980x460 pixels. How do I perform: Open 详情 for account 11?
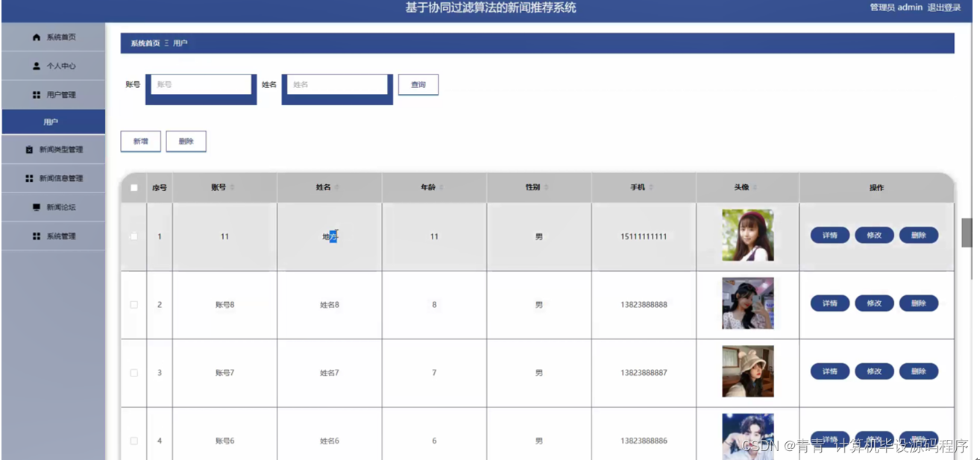pos(830,236)
